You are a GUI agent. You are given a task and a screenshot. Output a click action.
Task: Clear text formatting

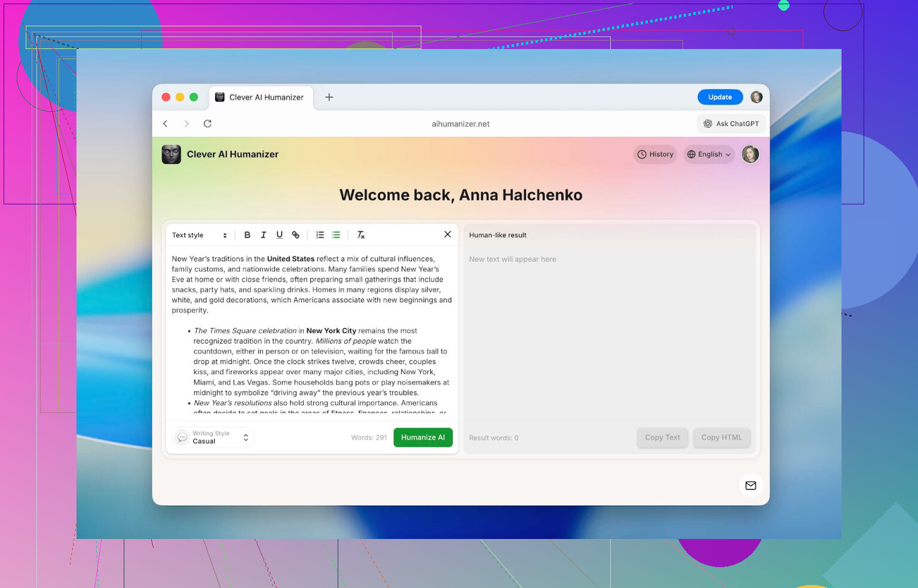pos(360,235)
